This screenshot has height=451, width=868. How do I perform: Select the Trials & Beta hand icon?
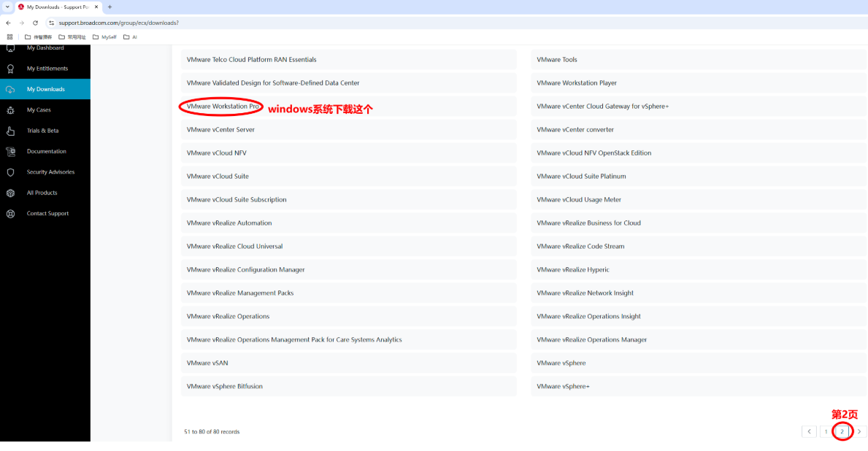coord(10,131)
